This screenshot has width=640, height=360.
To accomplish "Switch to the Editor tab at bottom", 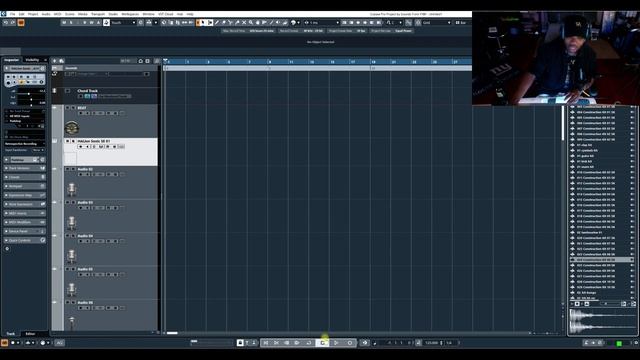I will tap(30, 334).
